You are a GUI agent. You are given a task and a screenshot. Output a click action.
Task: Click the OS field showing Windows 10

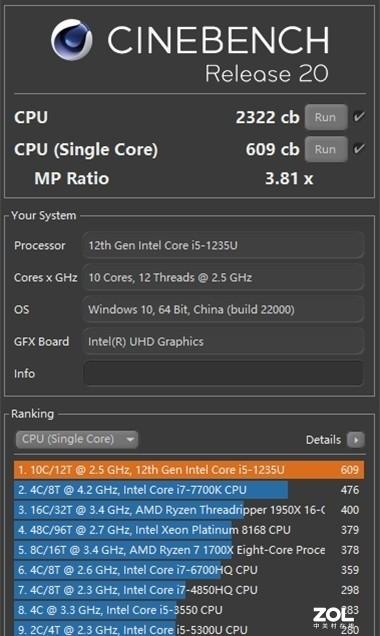pos(223,309)
